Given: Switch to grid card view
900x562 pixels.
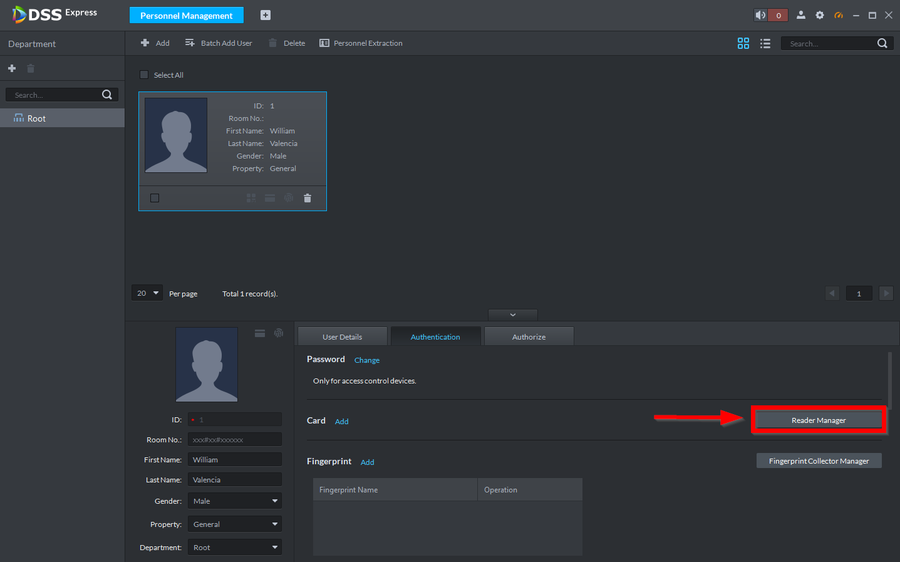Looking at the screenshot, I should [x=743, y=43].
